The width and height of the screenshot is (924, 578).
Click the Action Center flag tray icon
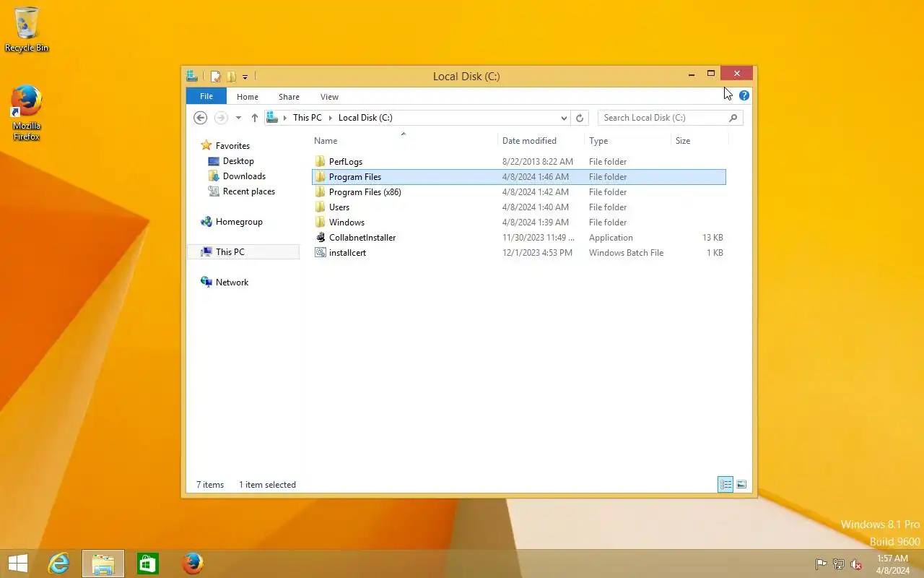[x=821, y=564]
